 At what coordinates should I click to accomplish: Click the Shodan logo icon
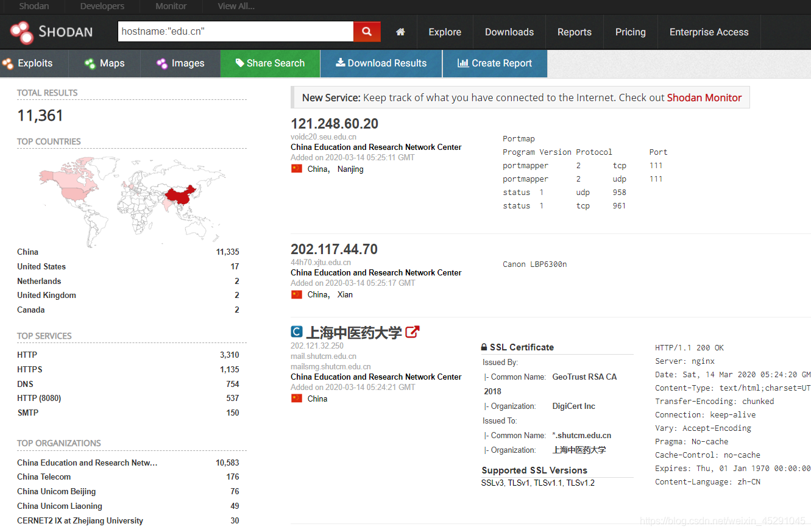coord(22,32)
